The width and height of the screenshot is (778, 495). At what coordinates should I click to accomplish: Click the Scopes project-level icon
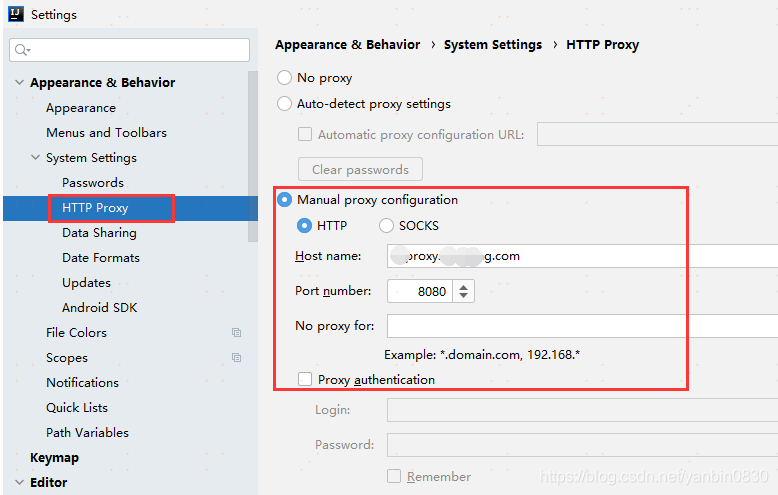pyautogui.click(x=237, y=358)
